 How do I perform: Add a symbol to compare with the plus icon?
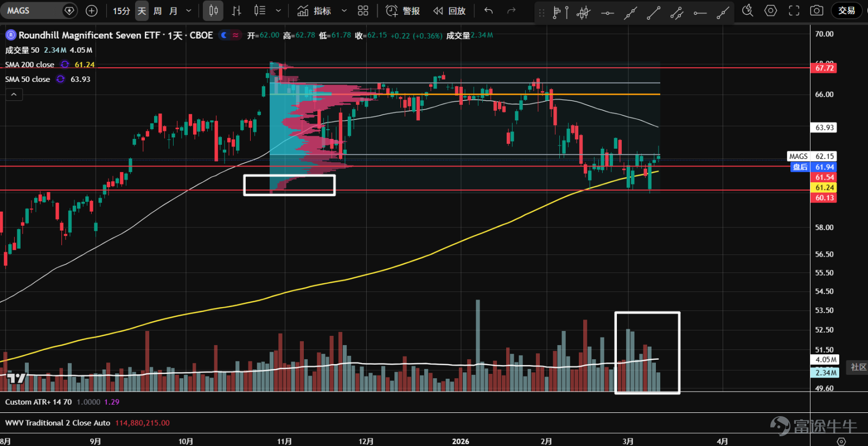pyautogui.click(x=92, y=10)
